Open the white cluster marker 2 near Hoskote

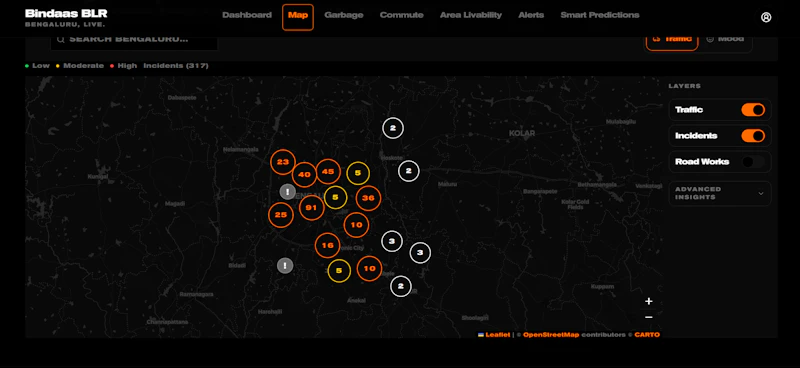click(408, 171)
